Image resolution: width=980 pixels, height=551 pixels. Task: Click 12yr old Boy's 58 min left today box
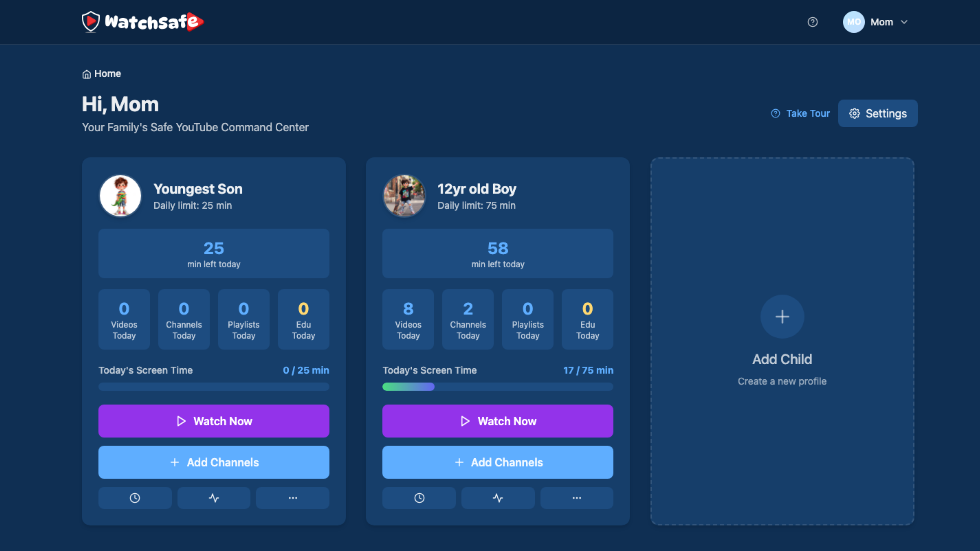click(498, 253)
